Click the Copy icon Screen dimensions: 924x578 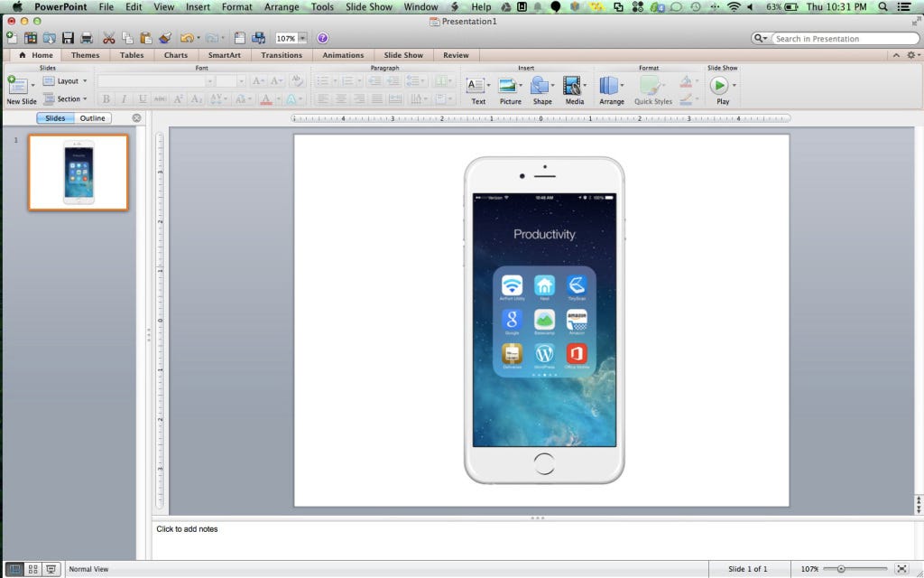(127, 38)
